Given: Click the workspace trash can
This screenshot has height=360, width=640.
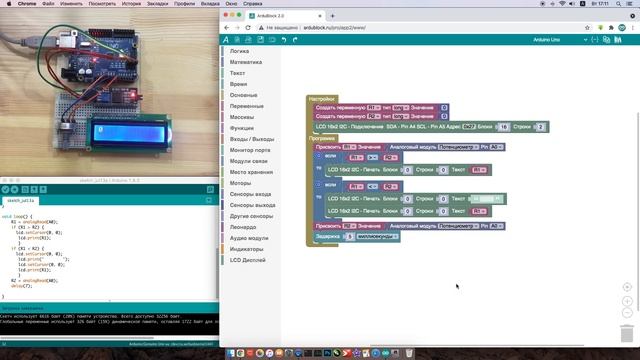Looking at the screenshot, I should (x=627, y=333).
